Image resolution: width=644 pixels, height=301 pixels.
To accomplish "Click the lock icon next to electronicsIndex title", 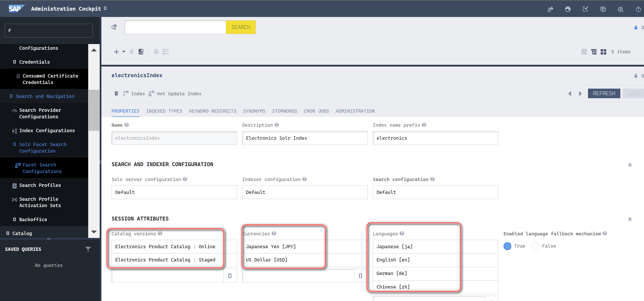I will coord(635,76).
